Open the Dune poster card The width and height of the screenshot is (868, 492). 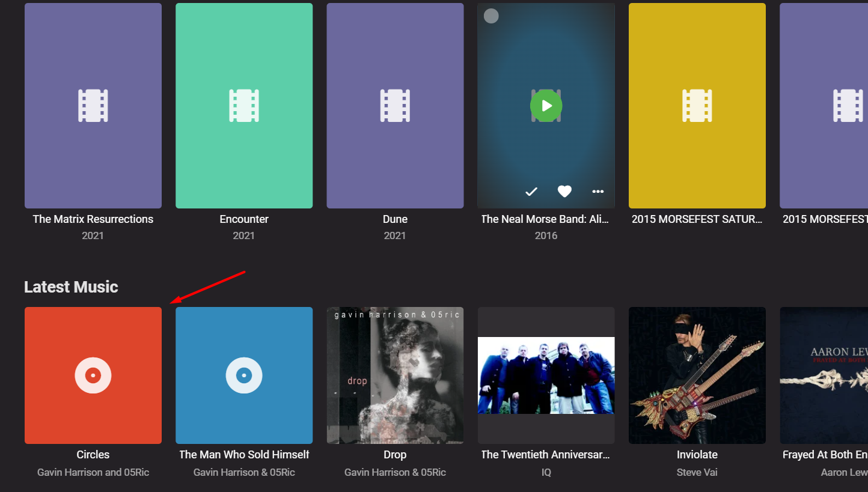coord(395,106)
